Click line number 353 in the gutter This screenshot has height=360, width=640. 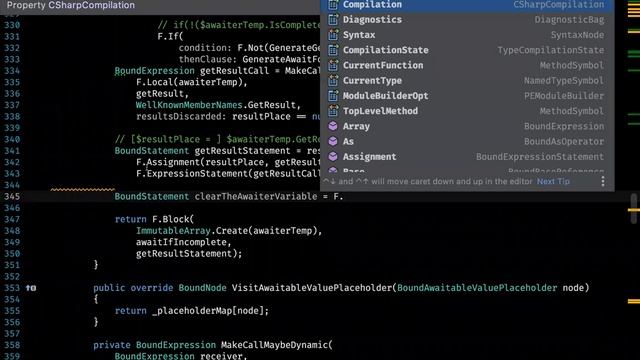coord(12,288)
